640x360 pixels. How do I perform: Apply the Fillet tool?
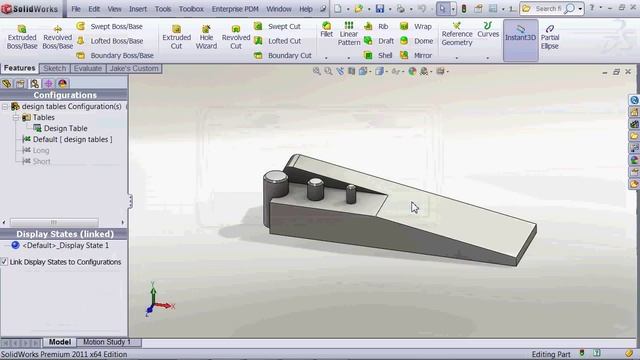point(326,30)
